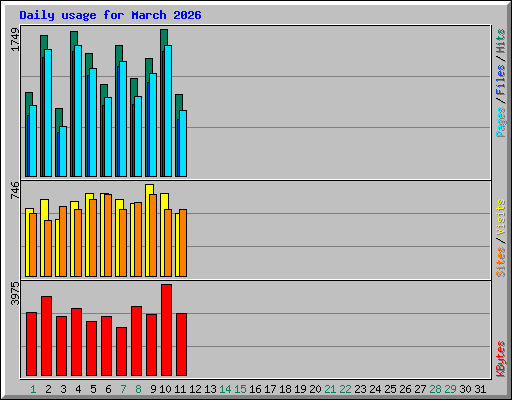
Task: Select green day 28 on the date axis
Action: (435, 389)
